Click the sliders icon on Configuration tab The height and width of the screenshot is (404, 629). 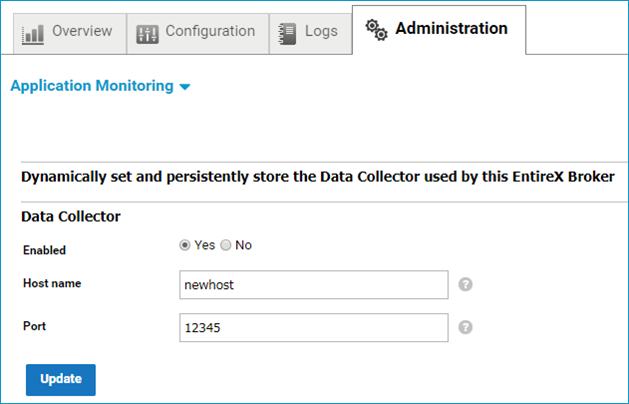(147, 34)
